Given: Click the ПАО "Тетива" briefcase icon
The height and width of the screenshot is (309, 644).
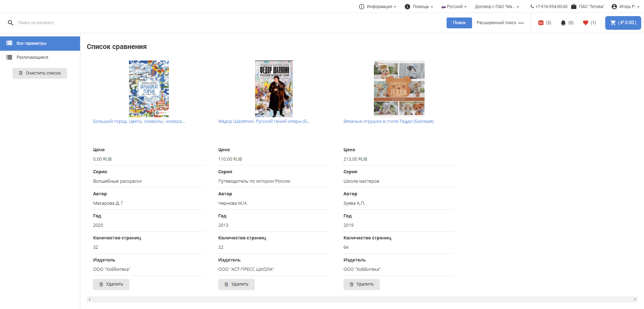Looking at the screenshot, I should (x=574, y=7).
